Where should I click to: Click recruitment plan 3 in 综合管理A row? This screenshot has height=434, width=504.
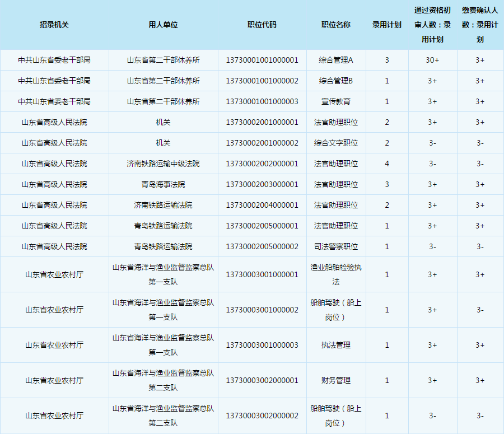click(x=386, y=60)
